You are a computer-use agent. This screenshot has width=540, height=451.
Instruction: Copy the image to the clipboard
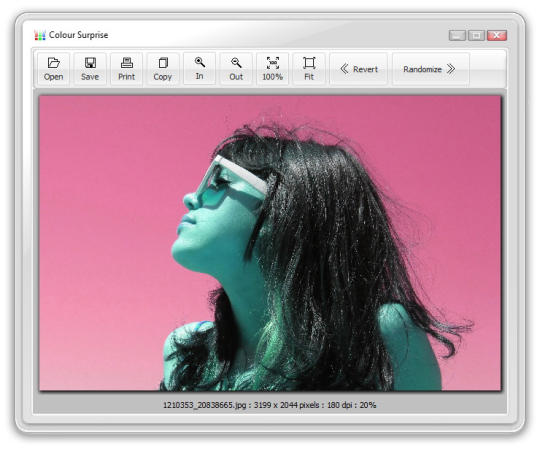pyautogui.click(x=163, y=69)
